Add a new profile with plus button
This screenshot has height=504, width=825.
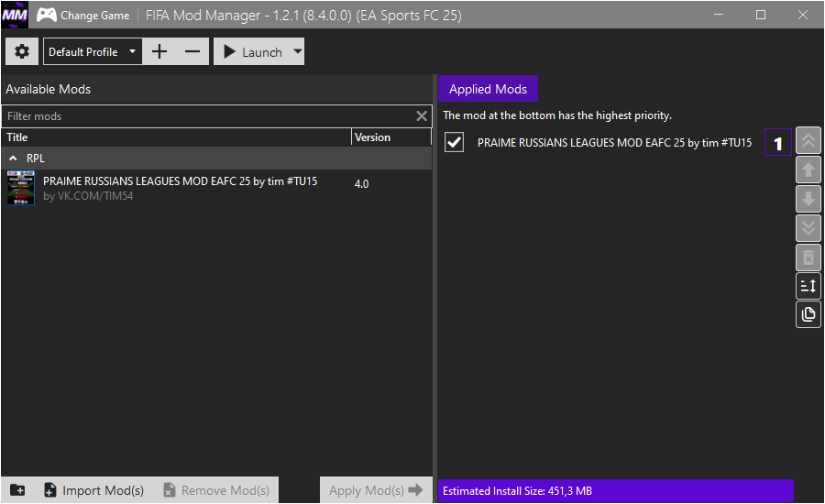[159, 51]
